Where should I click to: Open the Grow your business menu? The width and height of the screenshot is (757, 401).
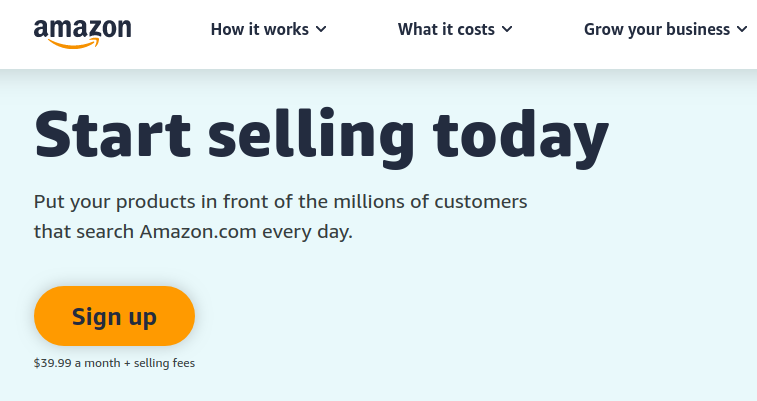pyautogui.click(x=666, y=29)
